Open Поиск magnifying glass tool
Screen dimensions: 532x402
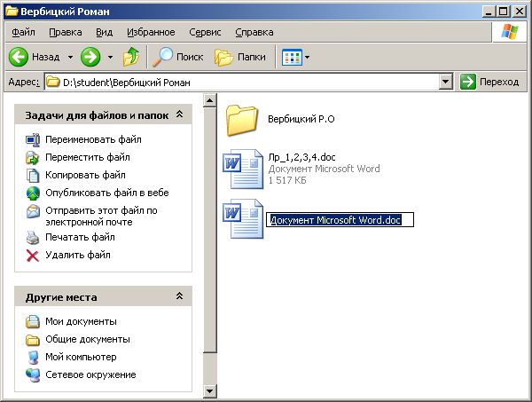pos(163,57)
